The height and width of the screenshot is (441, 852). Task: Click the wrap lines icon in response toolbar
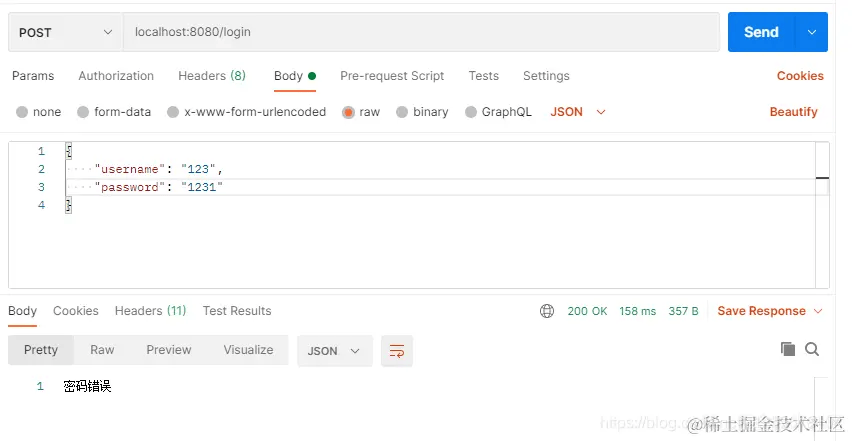(x=397, y=351)
